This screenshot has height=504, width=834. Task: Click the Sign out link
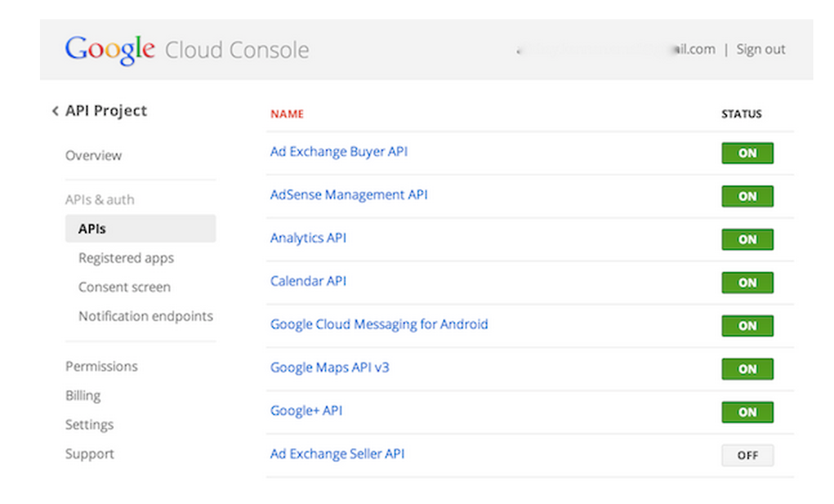[x=761, y=50]
